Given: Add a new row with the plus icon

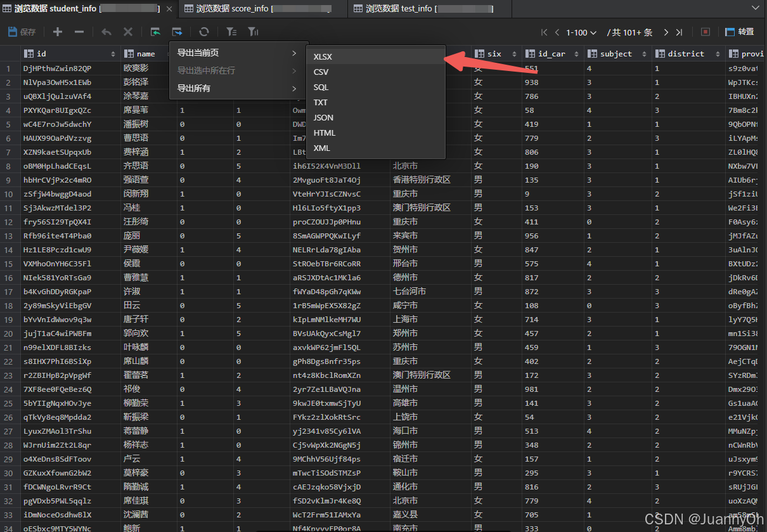Looking at the screenshot, I should [x=57, y=32].
